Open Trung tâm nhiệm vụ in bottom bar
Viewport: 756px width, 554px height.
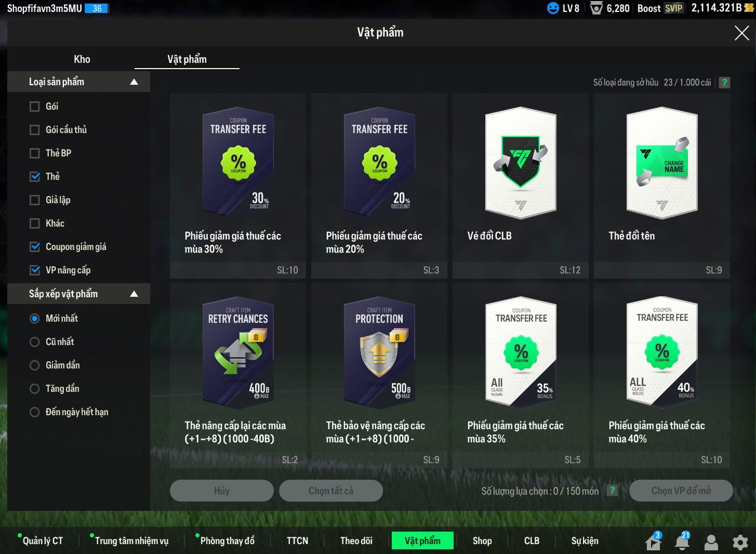[131, 540]
